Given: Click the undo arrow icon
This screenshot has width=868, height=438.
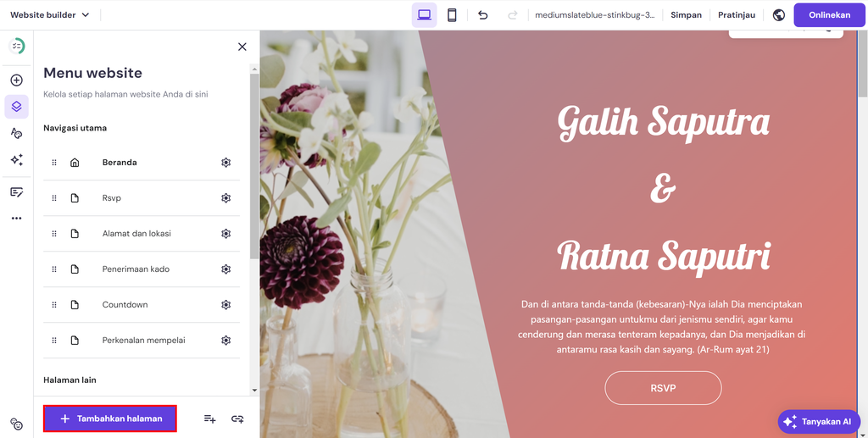Looking at the screenshot, I should pyautogui.click(x=482, y=15).
